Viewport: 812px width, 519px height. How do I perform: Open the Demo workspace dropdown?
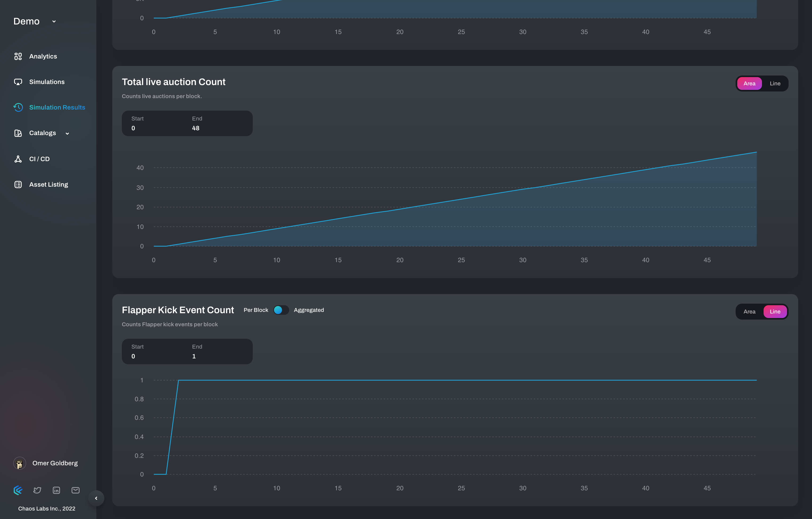[x=54, y=22]
